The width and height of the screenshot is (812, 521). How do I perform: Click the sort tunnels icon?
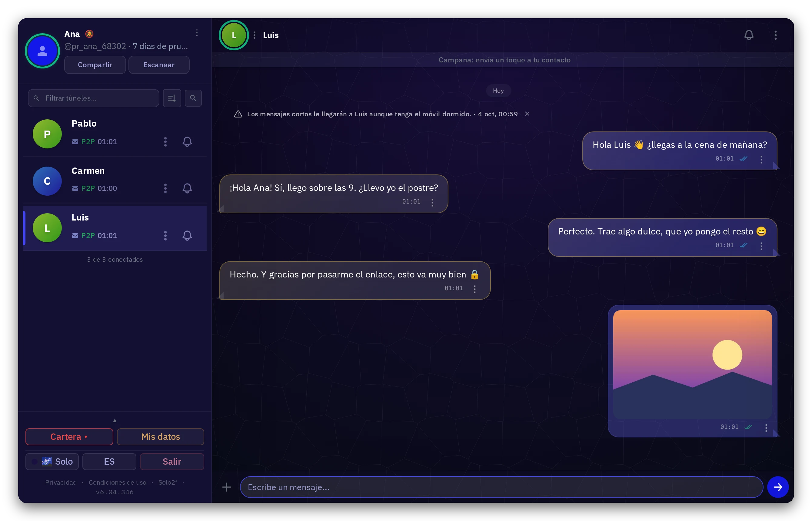point(172,98)
